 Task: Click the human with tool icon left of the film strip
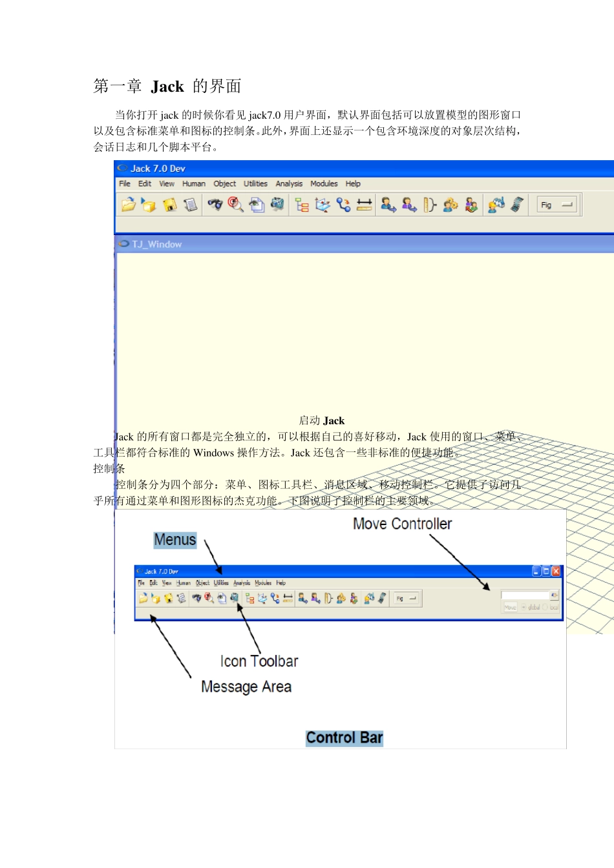pyautogui.click(x=496, y=205)
